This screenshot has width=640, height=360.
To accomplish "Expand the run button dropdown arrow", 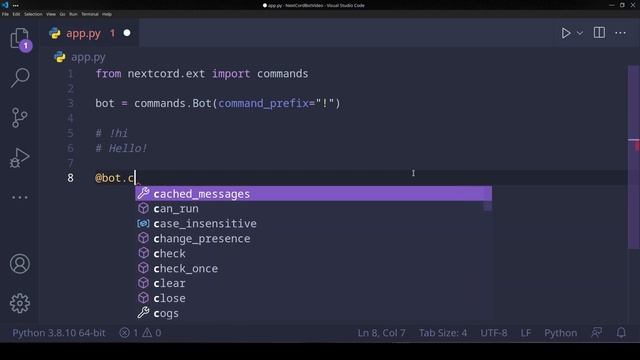I will pos(580,33).
